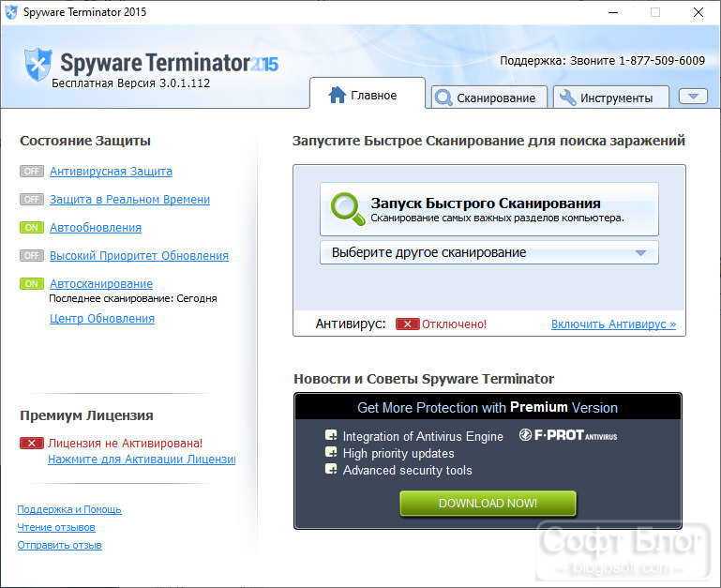This screenshot has height=588, width=721.
Task: Click the support phone number 1-877-509-6009
Action: pyautogui.click(x=662, y=60)
